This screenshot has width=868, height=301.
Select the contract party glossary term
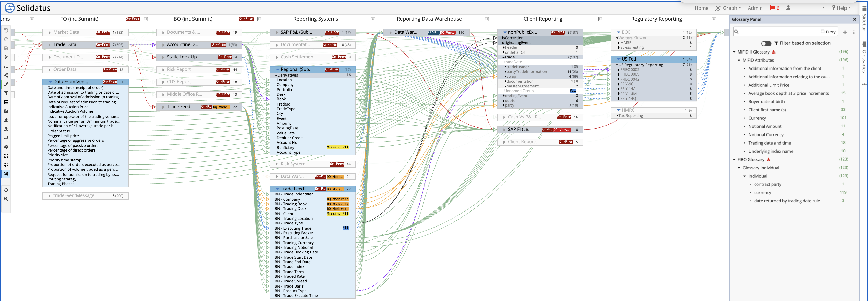tap(768, 184)
